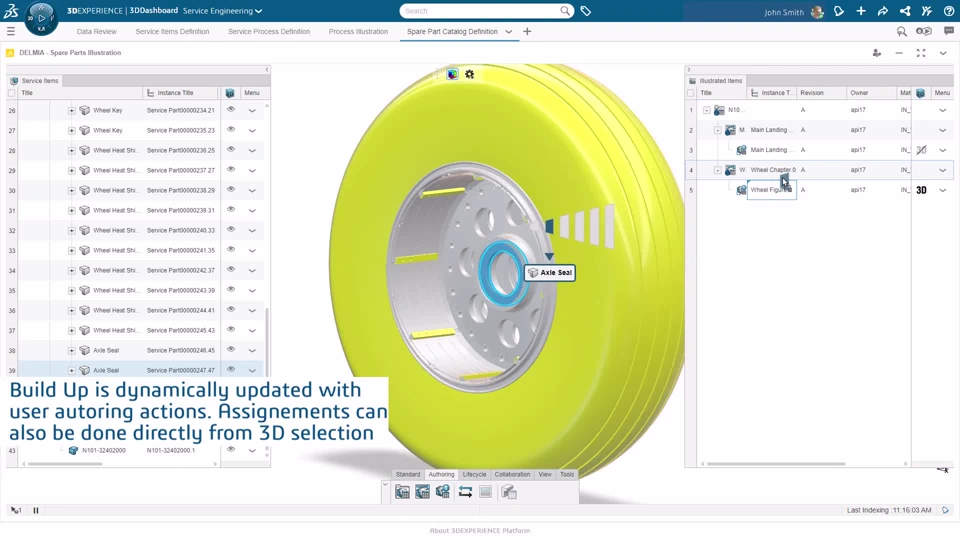This screenshot has height=540, width=960.
Task: Toggle visibility eye for row 27 Wheel Key
Action: tap(231, 130)
